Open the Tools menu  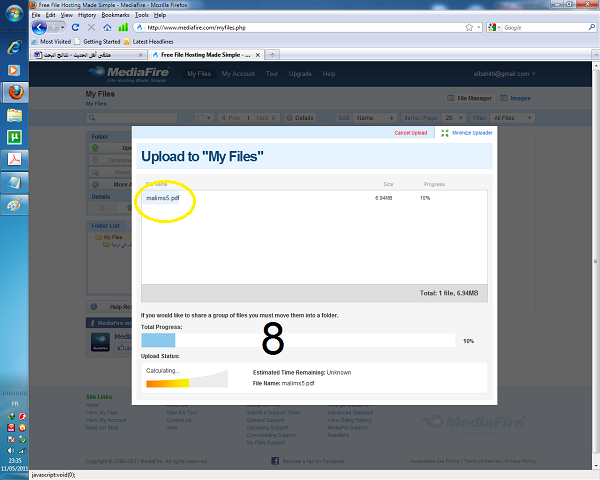point(142,15)
